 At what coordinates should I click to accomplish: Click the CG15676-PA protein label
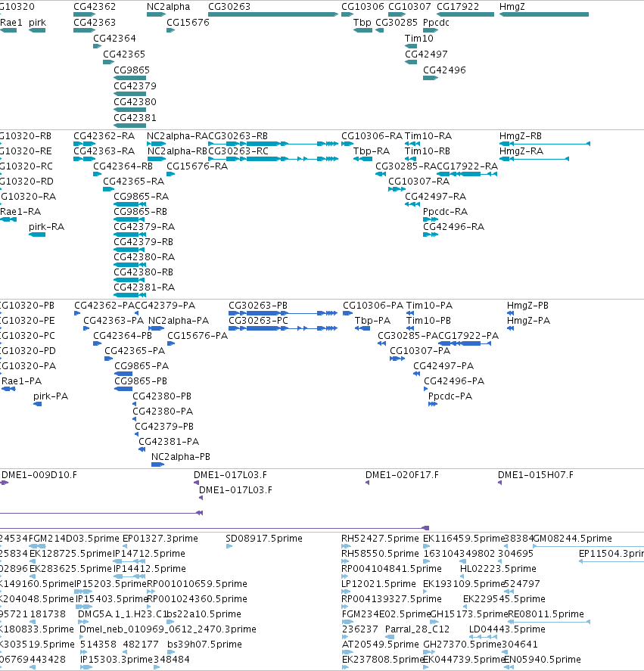pos(198,336)
